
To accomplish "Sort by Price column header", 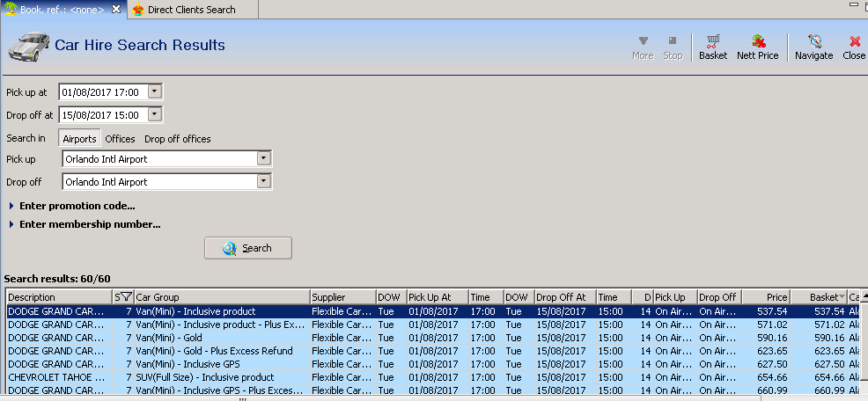I will (x=766, y=297).
